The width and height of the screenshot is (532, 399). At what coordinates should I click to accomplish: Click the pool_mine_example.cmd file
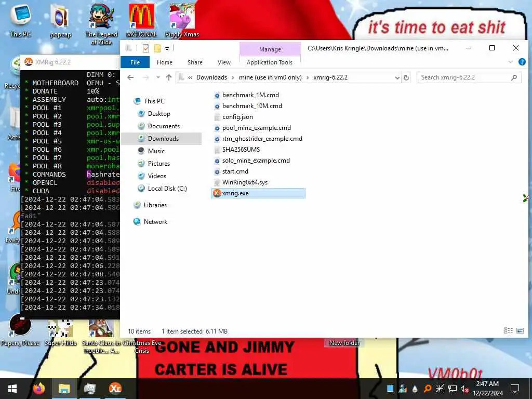252,128
